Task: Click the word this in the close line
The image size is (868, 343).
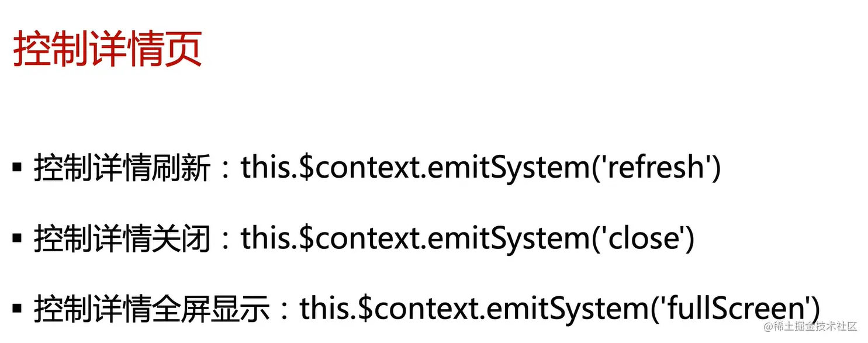Action: click(265, 238)
